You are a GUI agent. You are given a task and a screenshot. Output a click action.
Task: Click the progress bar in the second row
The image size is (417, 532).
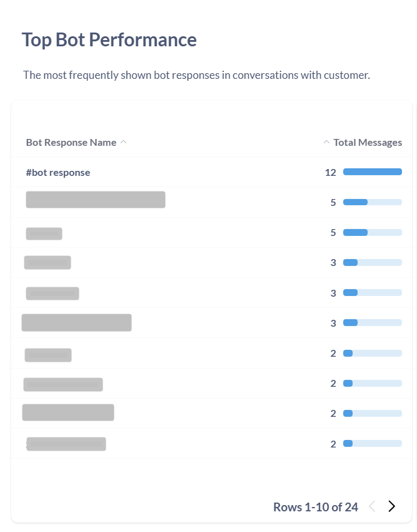click(x=371, y=202)
